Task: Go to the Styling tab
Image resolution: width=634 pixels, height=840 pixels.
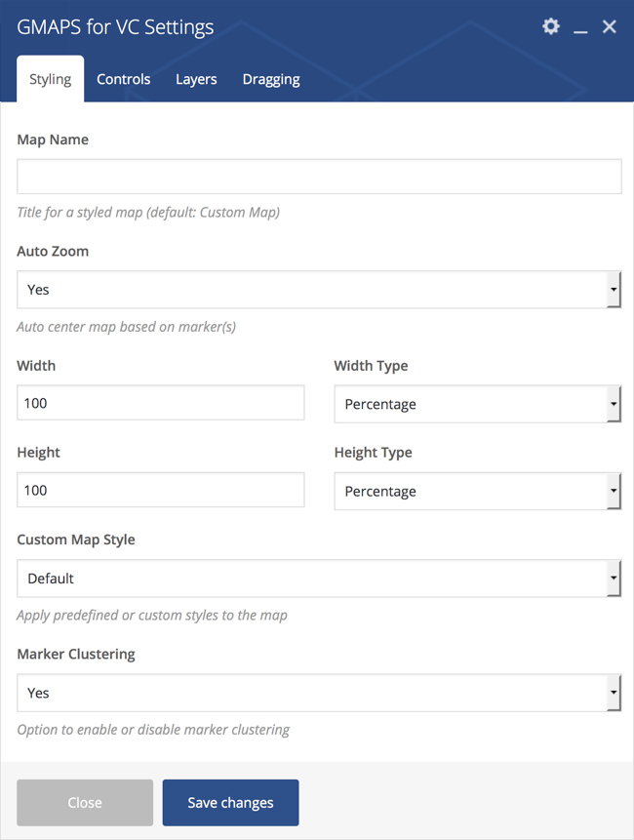Action: tap(51, 79)
